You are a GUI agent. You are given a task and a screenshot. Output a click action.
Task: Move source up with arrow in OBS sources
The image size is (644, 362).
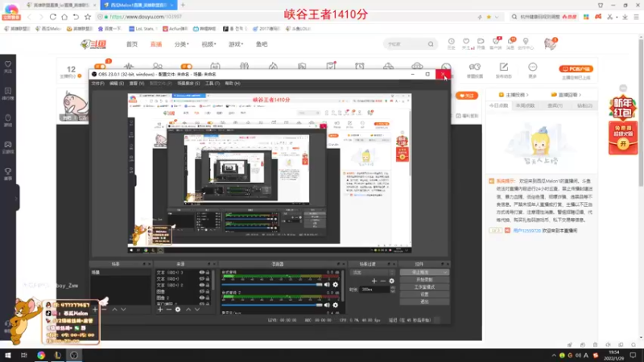coord(188,309)
